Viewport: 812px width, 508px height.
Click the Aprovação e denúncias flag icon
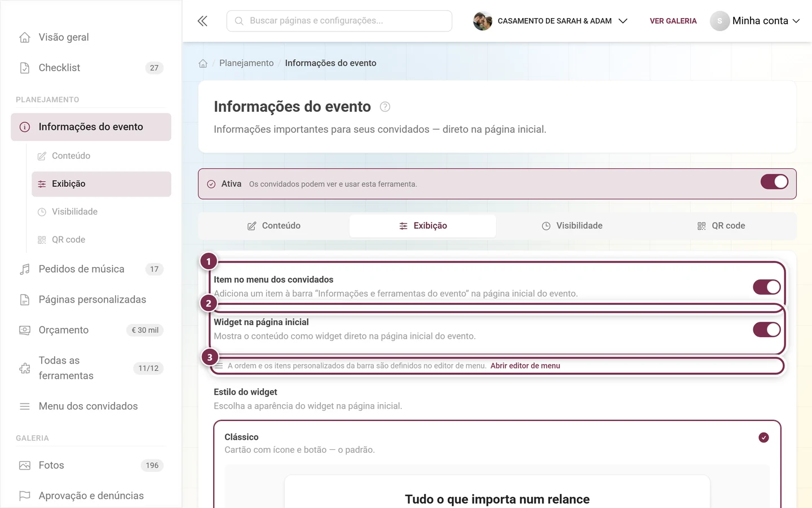25,496
